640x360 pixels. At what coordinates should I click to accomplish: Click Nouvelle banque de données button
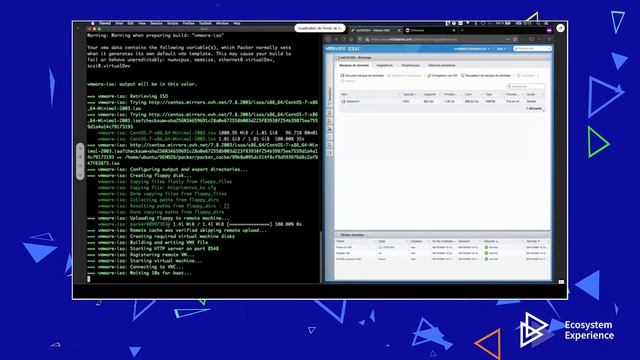click(362, 76)
